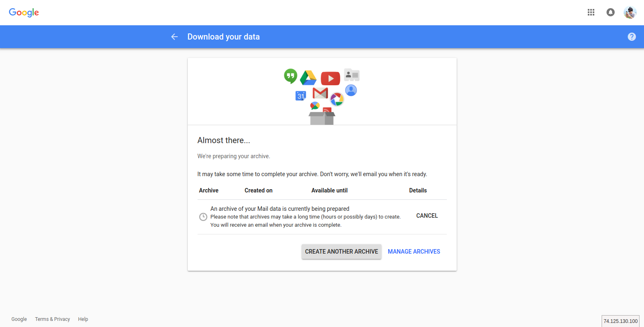Screen dimensions: 644x327
Task: Open the Manage Archives link
Action: coord(414,252)
